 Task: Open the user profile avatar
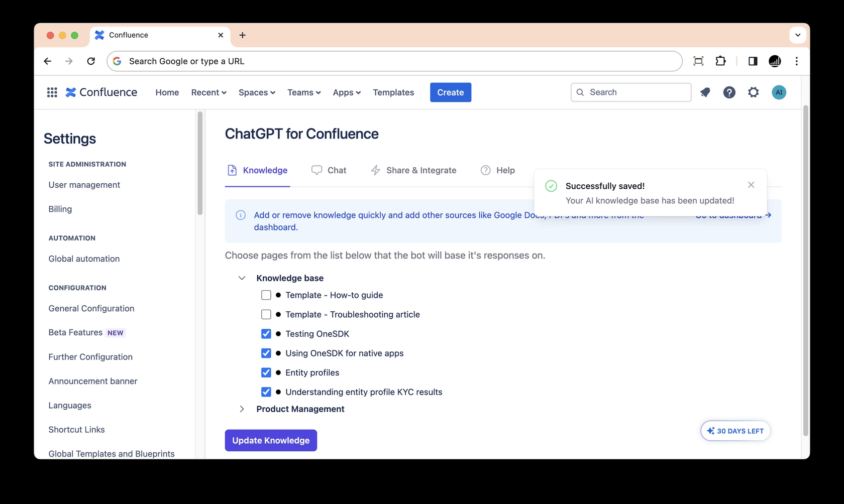pyautogui.click(x=779, y=92)
